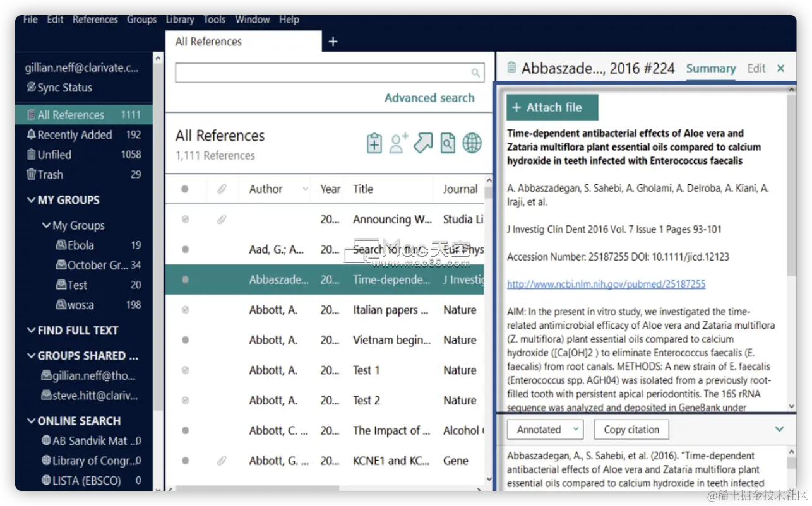
Task: Collapse the ONLINE SEARCH section
Action: [x=31, y=421]
